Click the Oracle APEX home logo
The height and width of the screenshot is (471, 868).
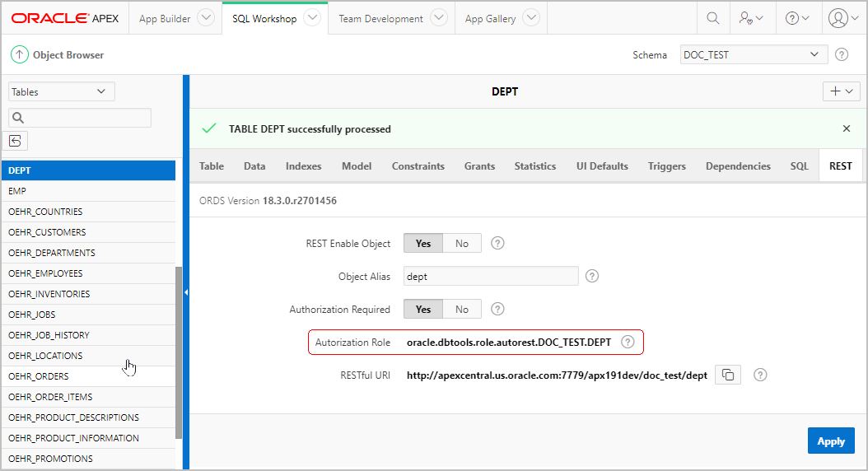click(65, 18)
